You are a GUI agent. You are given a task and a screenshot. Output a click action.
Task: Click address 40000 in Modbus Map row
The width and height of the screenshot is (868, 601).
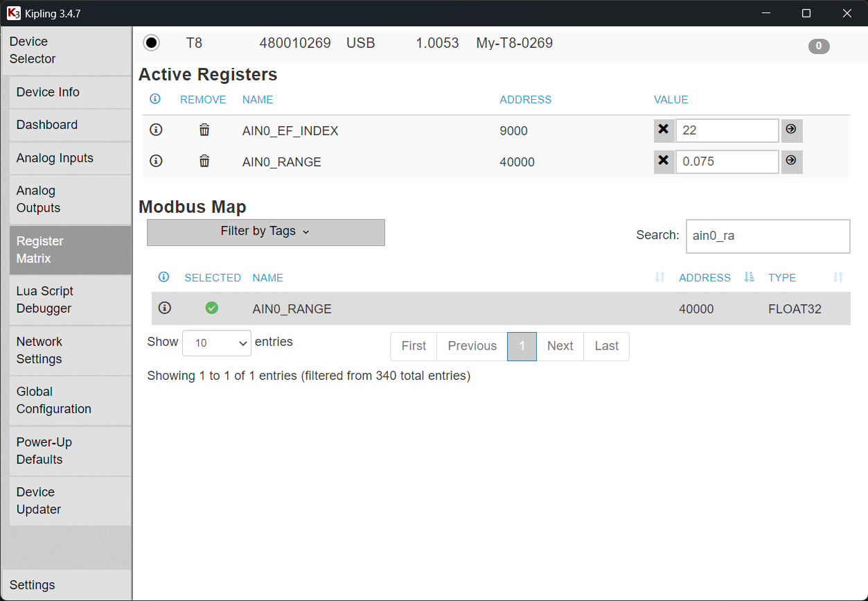(x=696, y=309)
